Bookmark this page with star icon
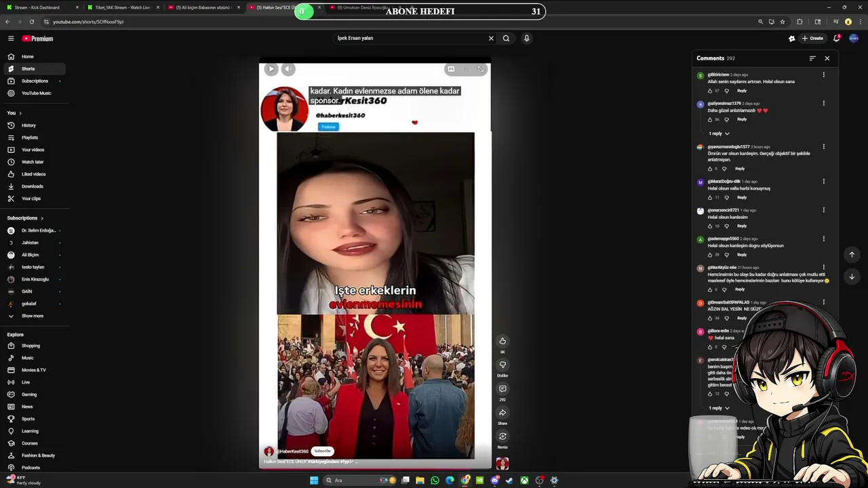This screenshot has width=868, height=488. point(783,22)
